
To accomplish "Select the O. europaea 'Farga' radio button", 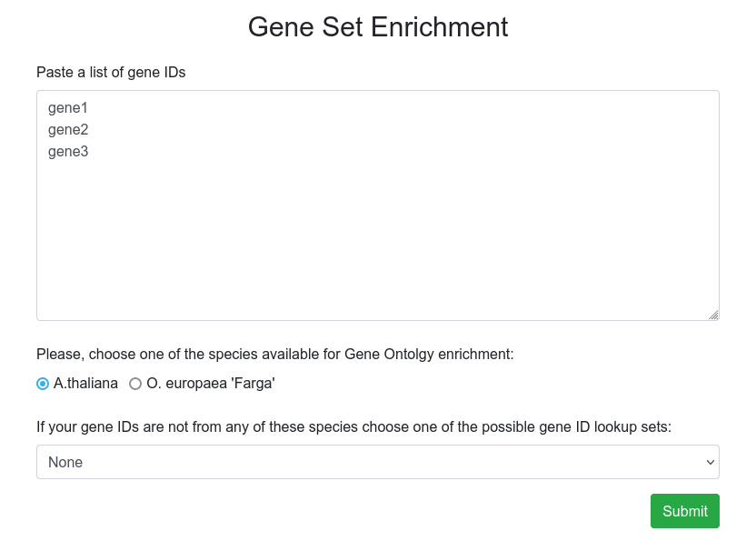I will click(x=135, y=384).
